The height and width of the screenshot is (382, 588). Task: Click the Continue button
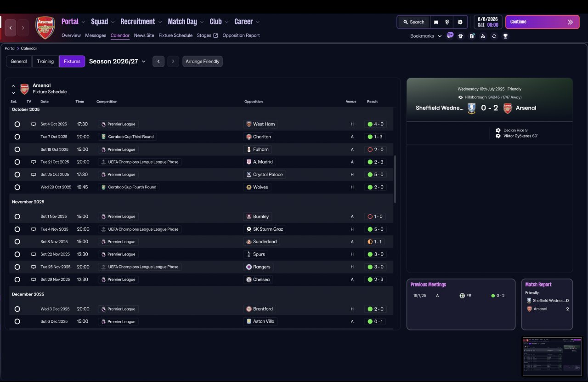coord(543,22)
